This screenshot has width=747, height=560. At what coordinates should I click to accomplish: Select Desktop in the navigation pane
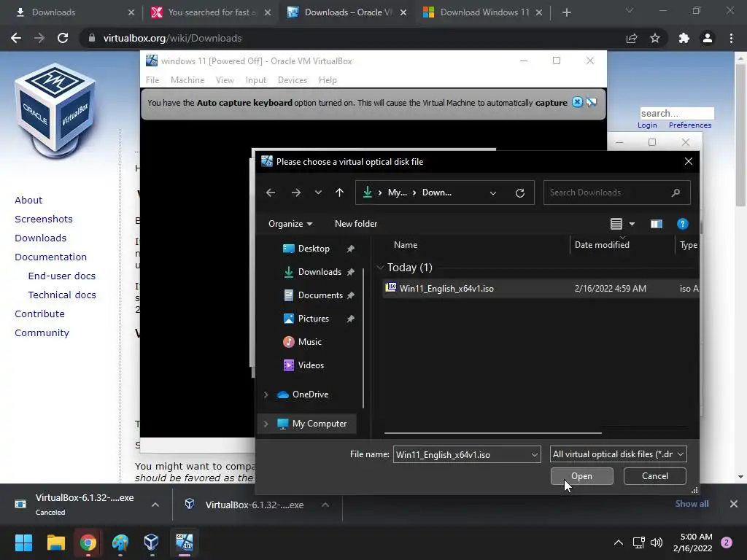coord(314,249)
